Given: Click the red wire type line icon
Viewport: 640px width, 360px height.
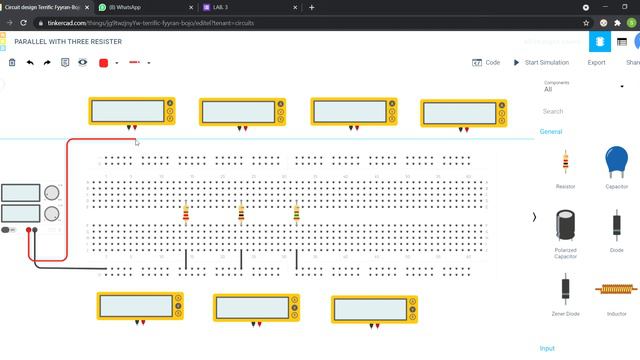Looking at the screenshot, I should point(134,62).
